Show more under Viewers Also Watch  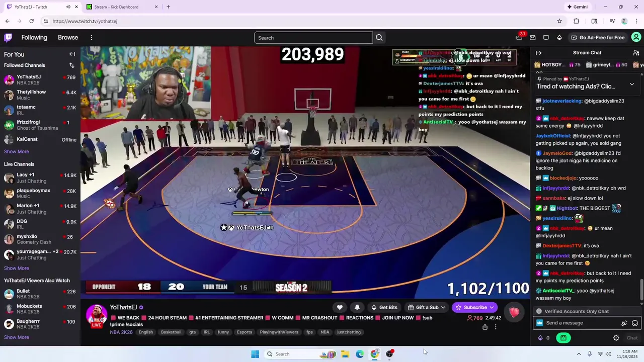(17, 337)
